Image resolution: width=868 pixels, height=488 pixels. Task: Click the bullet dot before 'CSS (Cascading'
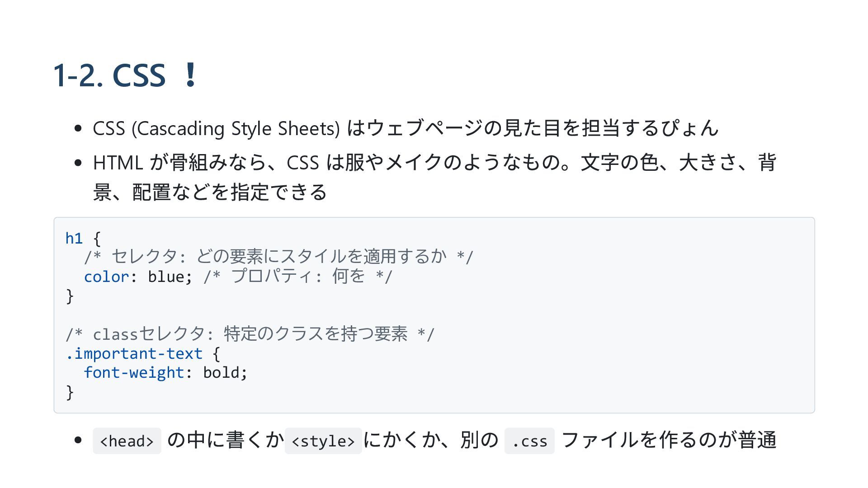point(78,129)
